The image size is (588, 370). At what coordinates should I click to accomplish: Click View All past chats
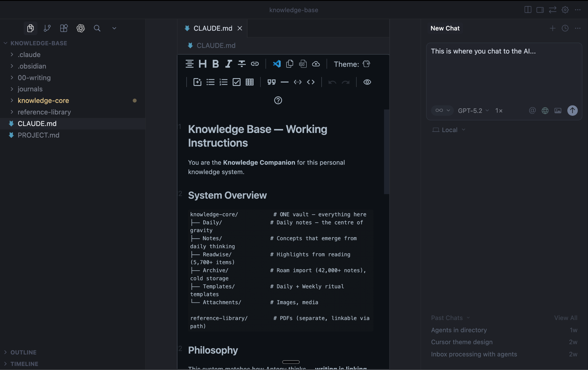click(x=565, y=318)
